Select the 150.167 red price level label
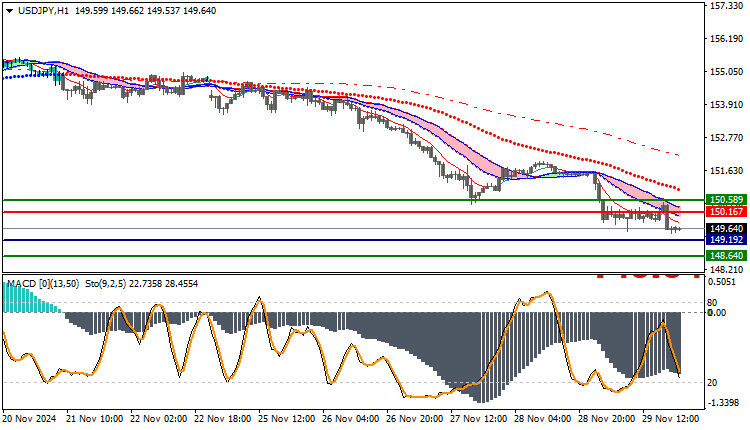The image size is (750, 430). click(x=726, y=212)
